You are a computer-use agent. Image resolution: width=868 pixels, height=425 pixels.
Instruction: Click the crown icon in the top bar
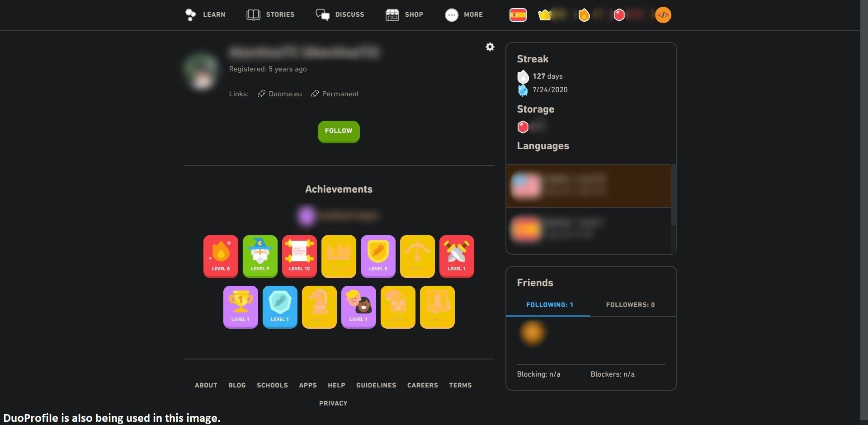click(545, 14)
